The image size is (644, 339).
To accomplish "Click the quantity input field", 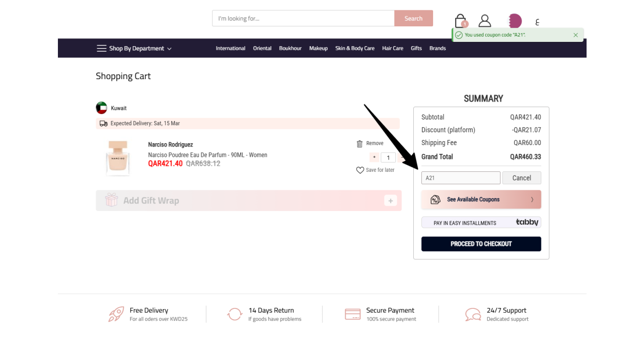I will pyautogui.click(x=388, y=158).
